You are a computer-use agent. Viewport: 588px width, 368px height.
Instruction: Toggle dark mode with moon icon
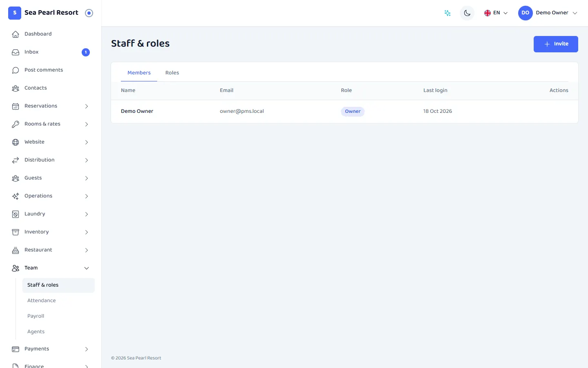(x=467, y=13)
